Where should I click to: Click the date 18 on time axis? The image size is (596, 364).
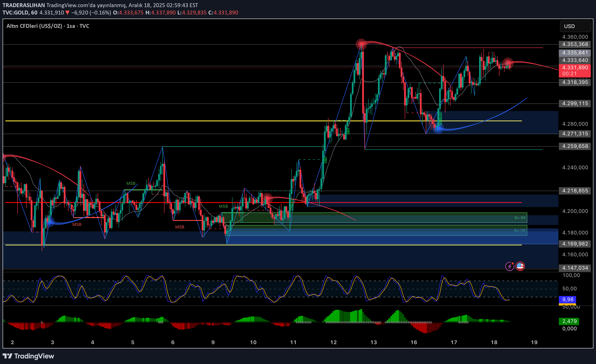coord(494,342)
